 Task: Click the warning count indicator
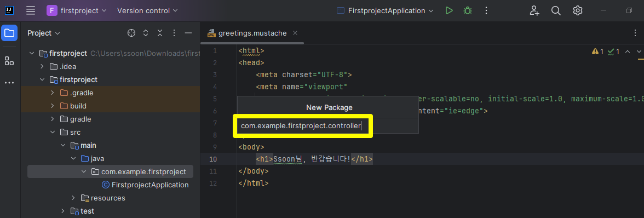click(x=597, y=51)
